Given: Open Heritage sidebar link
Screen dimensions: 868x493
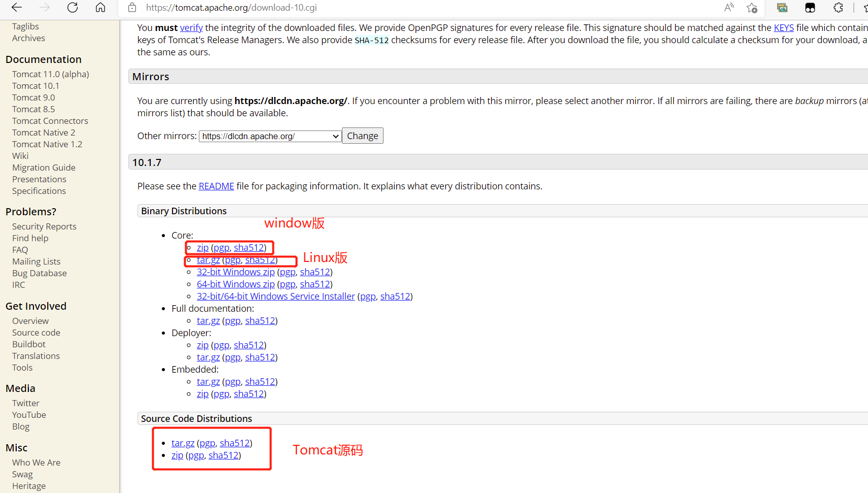Looking at the screenshot, I should pos(29,486).
